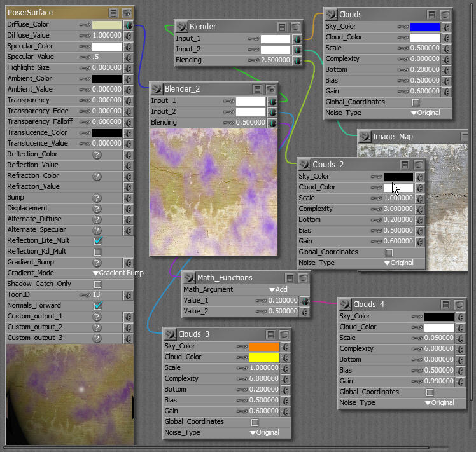
Task: Click the Image_Map node's output plug icon
Action: click(365, 137)
